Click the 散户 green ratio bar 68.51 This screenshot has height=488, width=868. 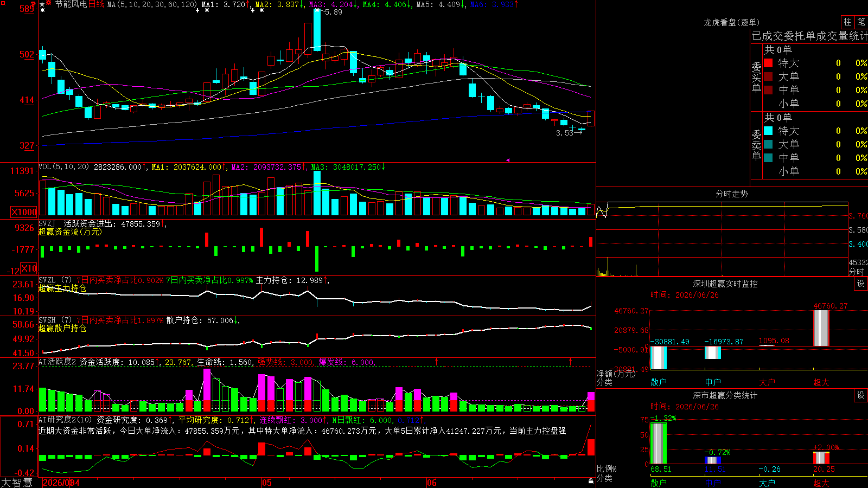coord(659,444)
